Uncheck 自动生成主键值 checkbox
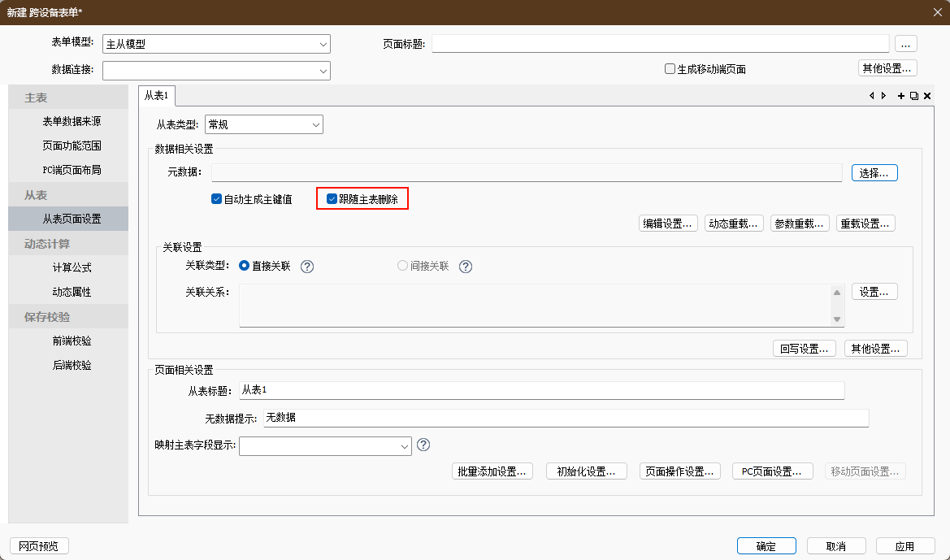The image size is (950, 560). click(216, 199)
